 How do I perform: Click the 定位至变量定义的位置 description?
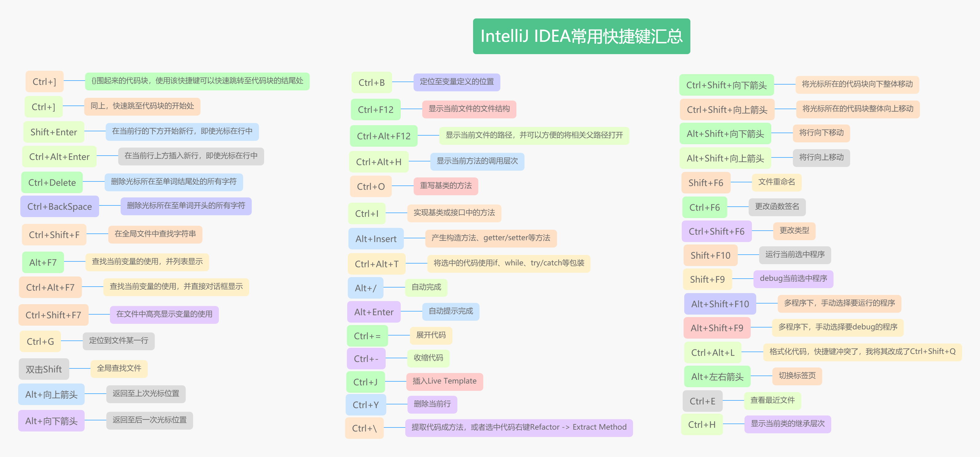[x=456, y=82]
